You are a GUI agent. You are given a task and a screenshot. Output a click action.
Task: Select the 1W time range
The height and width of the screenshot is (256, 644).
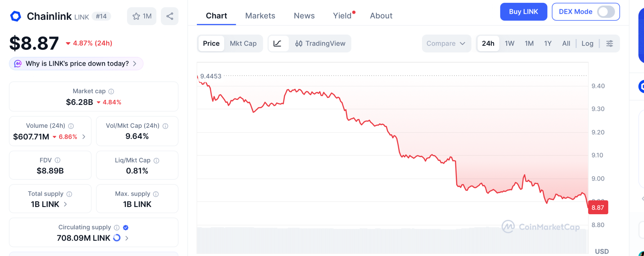(509, 44)
